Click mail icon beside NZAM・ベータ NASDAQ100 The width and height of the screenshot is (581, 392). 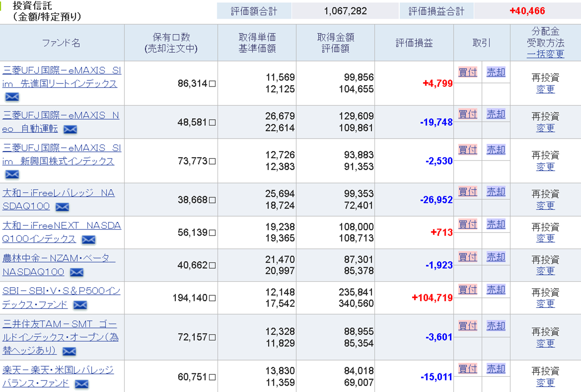[77, 272]
